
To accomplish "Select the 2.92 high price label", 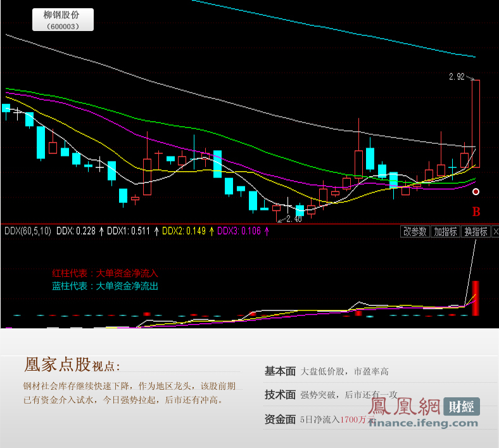I will click(457, 77).
